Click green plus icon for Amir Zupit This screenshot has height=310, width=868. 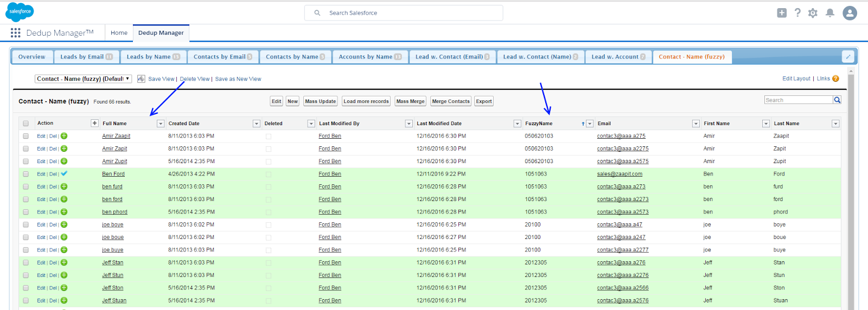64,161
